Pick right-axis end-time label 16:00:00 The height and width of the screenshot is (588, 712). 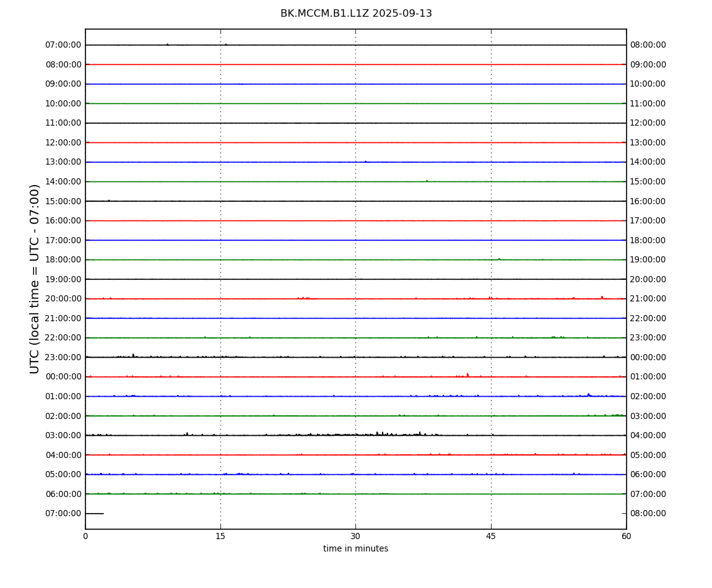648,201
